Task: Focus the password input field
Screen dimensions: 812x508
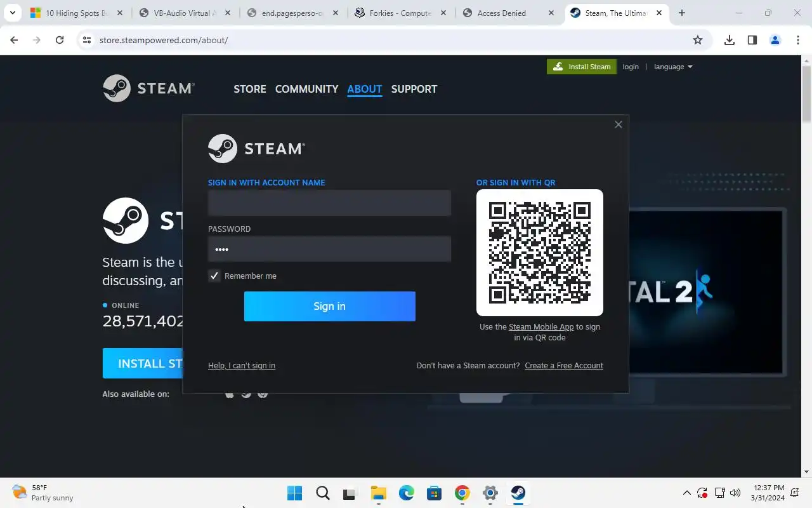Action: click(x=329, y=249)
